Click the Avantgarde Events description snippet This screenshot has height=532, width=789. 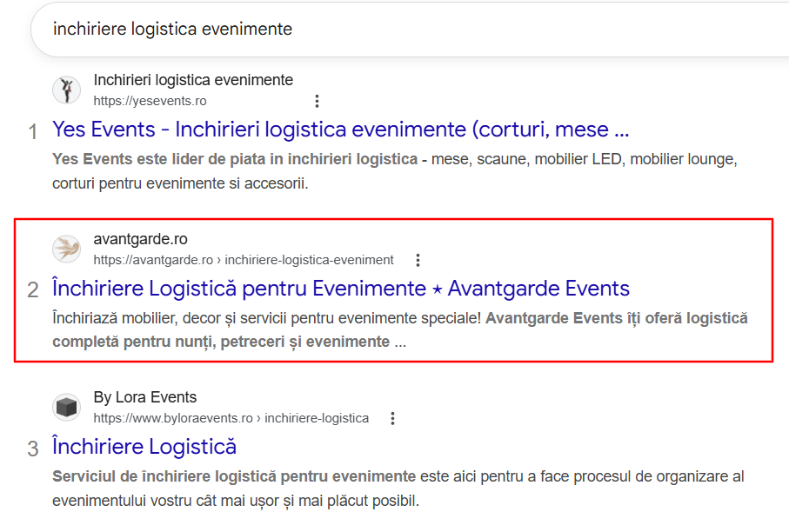[400, 329]
